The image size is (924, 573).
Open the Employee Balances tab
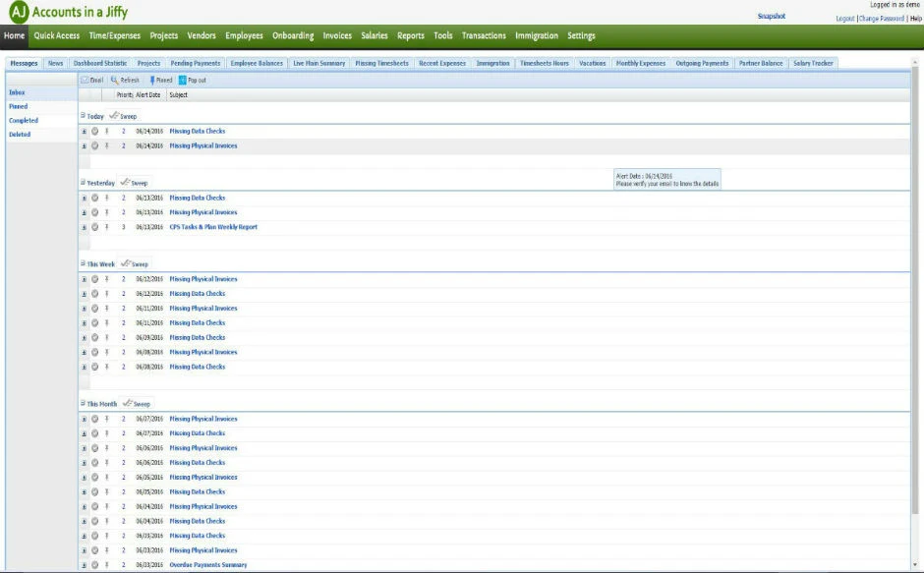click(257, 63)
